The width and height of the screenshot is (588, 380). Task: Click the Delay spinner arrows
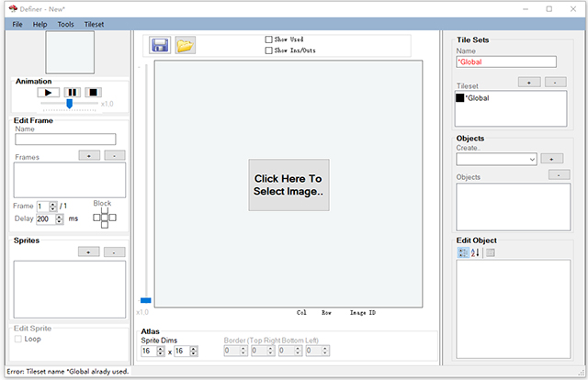(x=59, y=218)
